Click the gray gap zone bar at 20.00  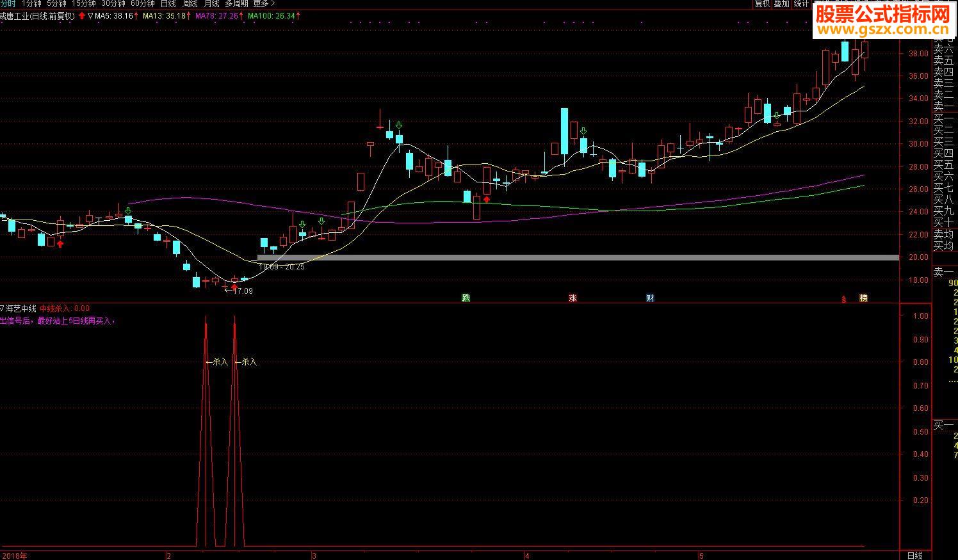578,257
